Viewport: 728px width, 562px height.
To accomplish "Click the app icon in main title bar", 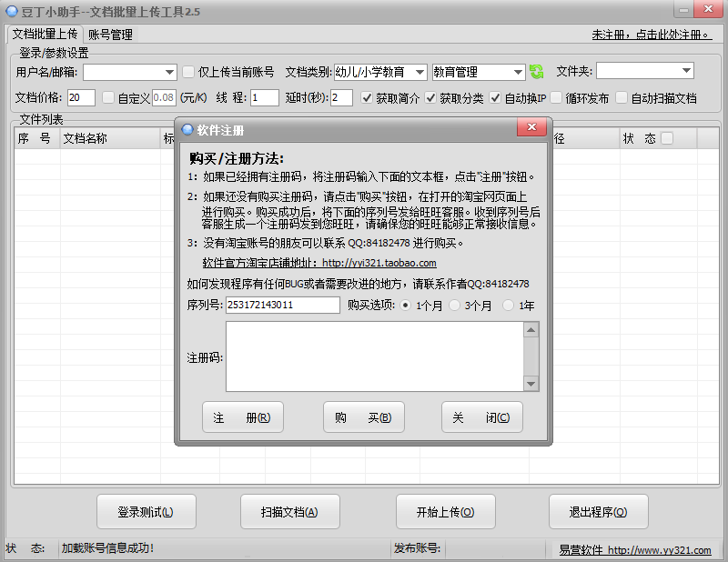I will point(12,11).
